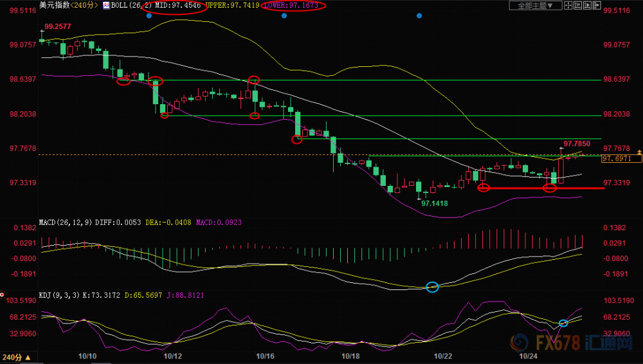Click the chart playback toolbar icon
Screen dimensions: 643x364
click(587, 5)
